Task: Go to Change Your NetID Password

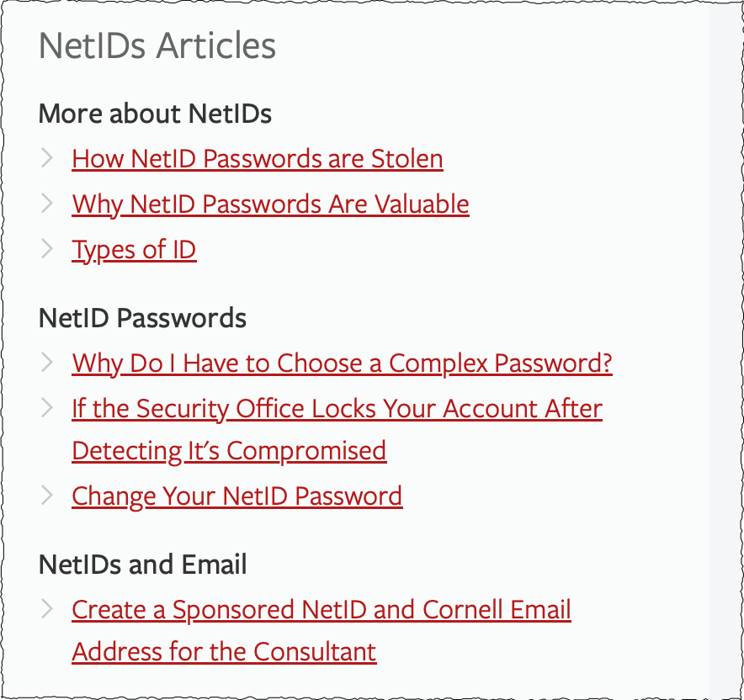Action: [x=237, y=496]
